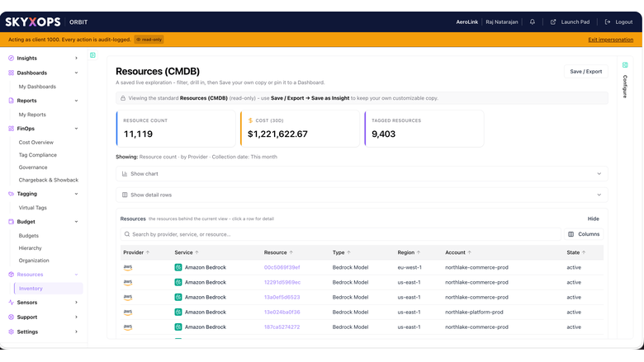
Task: Click the Resources sidebar icon
Action: 11,275
